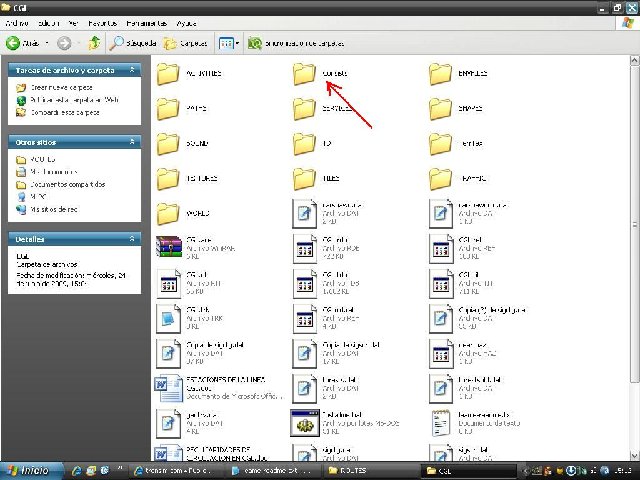
Task: Open the SOUND folder
Action: [x=169, y=144]
